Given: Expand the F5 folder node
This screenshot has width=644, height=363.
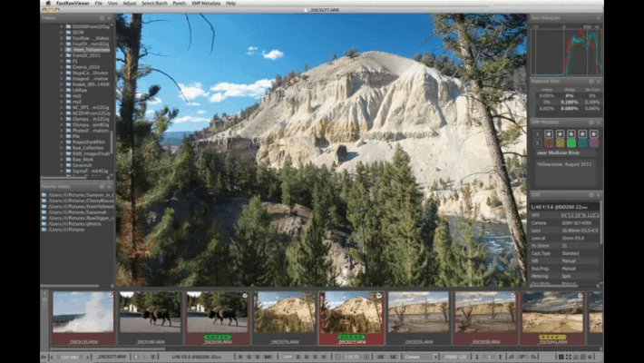Looking at the screenshot, I should pyautogui.click(x=62, y=61).
